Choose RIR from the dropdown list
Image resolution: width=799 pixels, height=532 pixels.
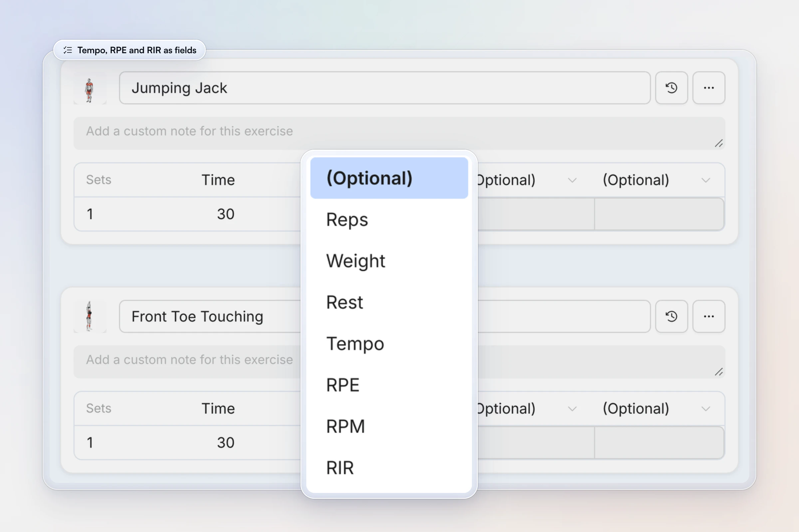tap(389, 468)
